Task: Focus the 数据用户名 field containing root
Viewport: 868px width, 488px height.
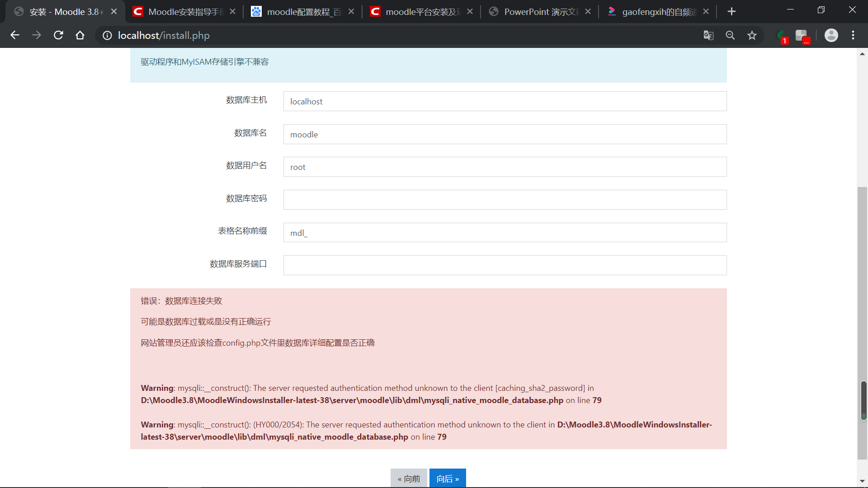Action: click(x=505, y=167)
